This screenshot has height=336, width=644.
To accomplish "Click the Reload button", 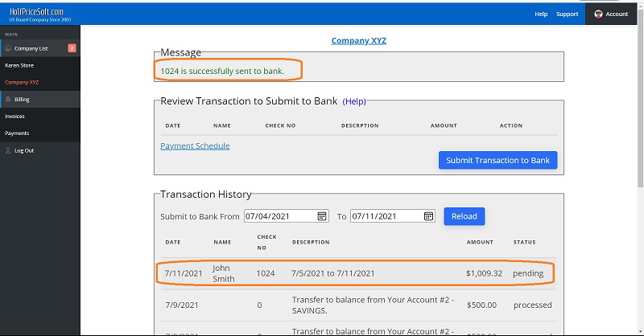I will coord(464,216).
